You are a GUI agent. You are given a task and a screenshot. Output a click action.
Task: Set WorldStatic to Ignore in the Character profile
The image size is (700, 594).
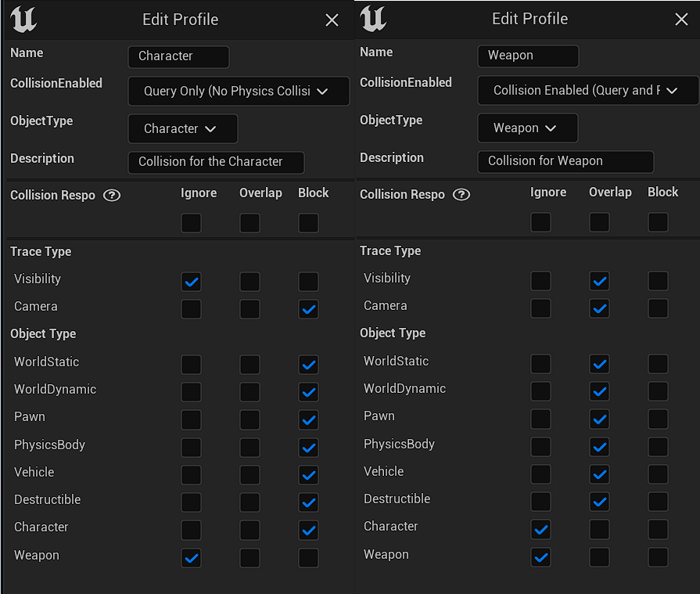pos(191,365)
